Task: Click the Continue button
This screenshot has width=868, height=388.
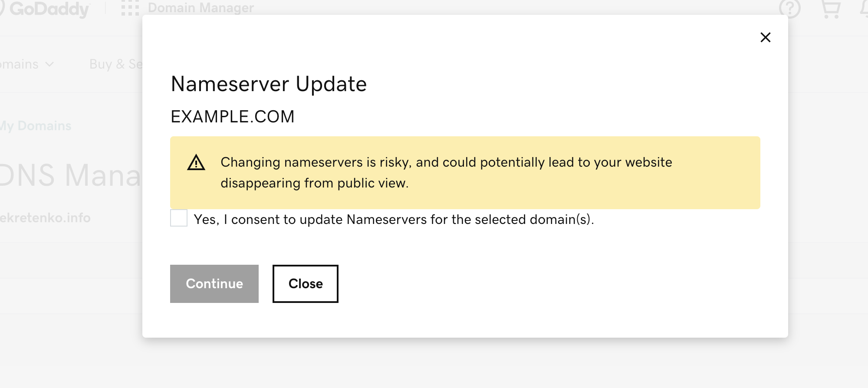Action: (x=214, y=283)
